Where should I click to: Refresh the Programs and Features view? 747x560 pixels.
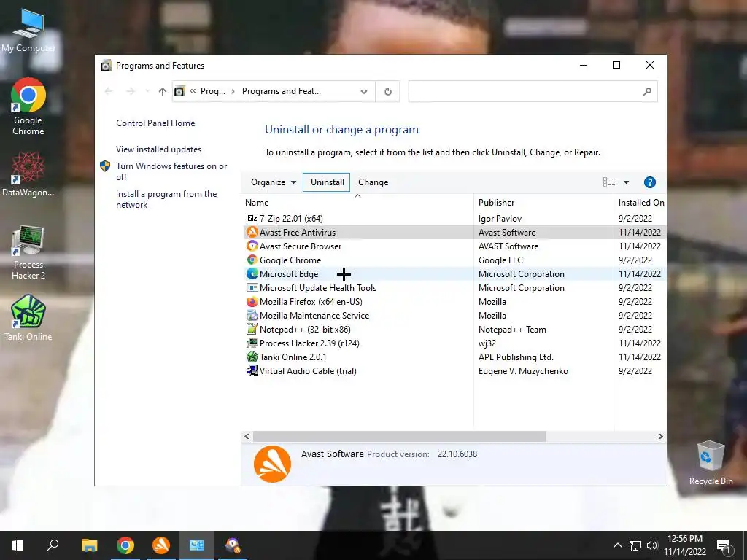pos(388,91)
